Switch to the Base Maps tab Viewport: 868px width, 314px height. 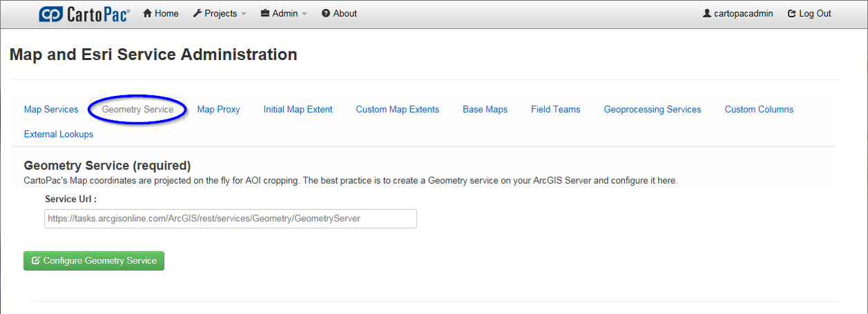[x=485, y=109]
